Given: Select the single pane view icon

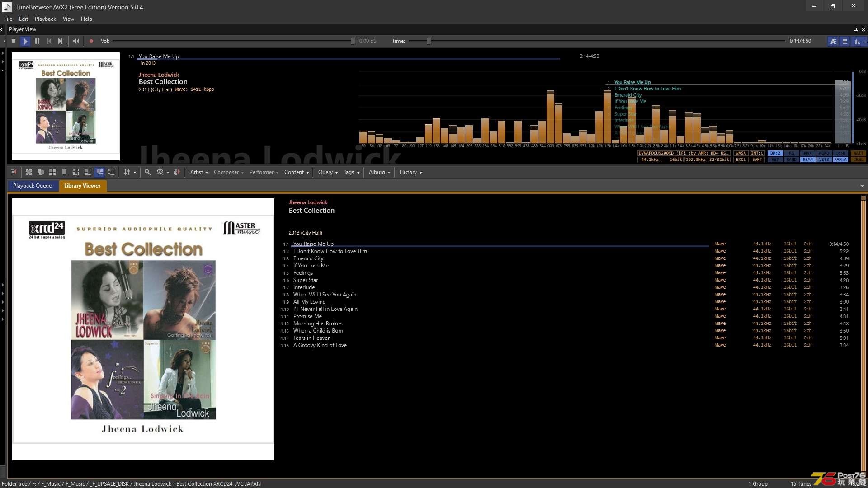Looking at the screenshot, I should tap(64, 172).
